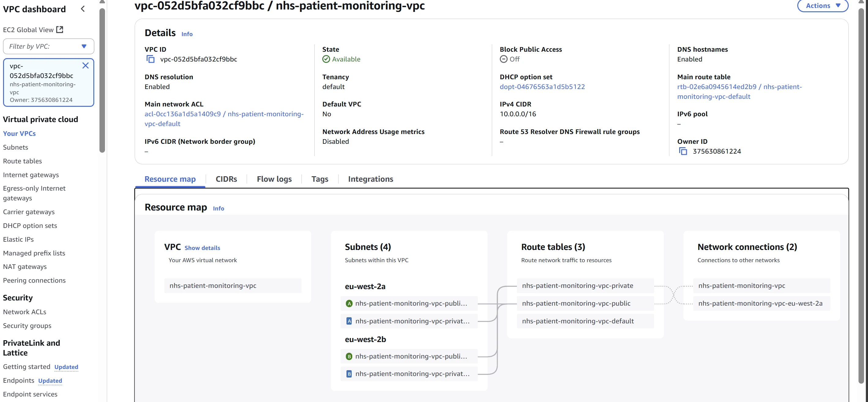The width and height of the screenshot is (868, 402).
Task: Click the sidebar vertical scrollbar
Action: 102,81
